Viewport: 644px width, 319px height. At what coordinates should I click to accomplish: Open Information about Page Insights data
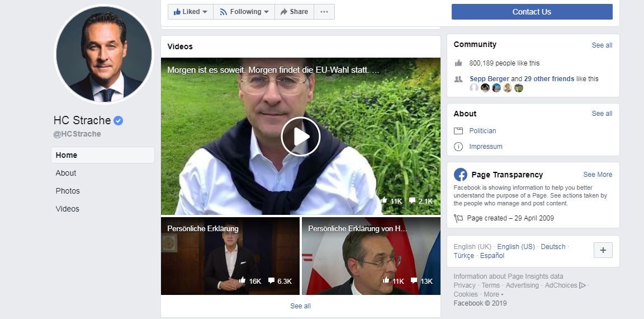[x=508, y=276]
